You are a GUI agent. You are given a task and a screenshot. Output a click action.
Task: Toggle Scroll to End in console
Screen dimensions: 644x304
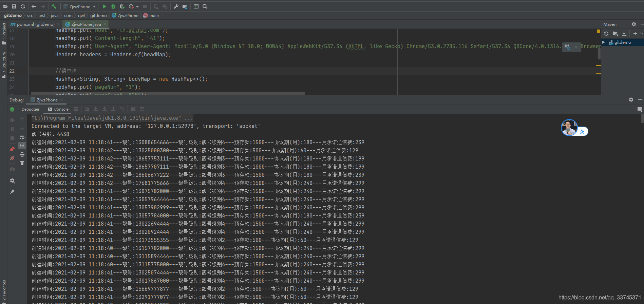tap(22, 146)
